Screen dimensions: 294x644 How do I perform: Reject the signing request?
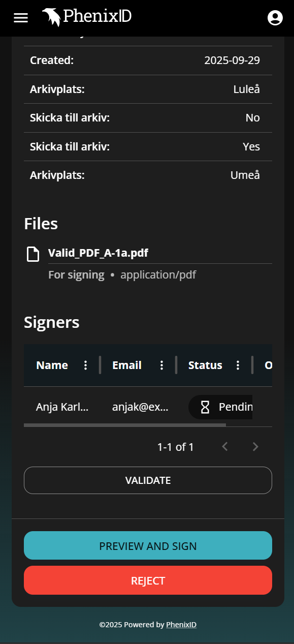[x=148, y=580]
